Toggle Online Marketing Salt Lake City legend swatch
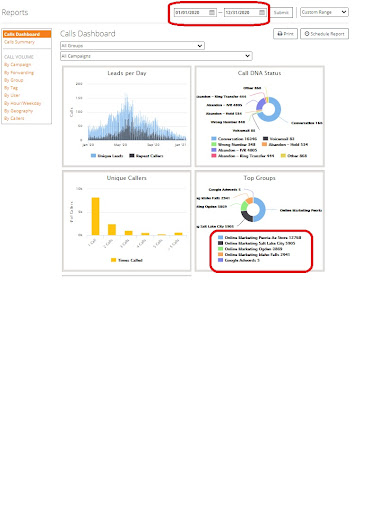This screenshot has height=512, width=378. coord(220,243)
